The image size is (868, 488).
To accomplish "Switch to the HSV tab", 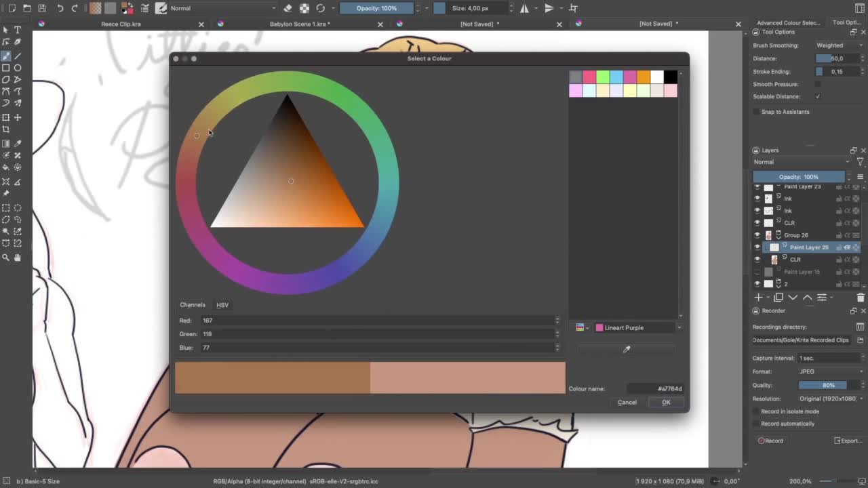I will tap(222, 306).
